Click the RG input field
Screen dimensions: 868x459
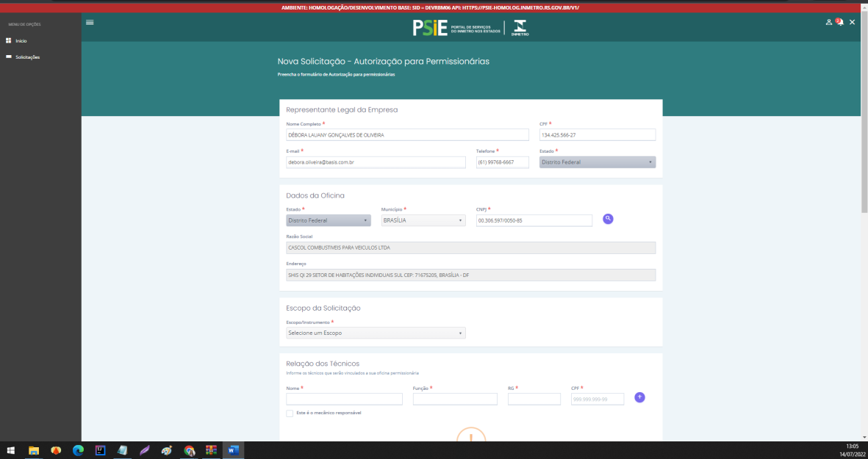[x=534, y=400]
